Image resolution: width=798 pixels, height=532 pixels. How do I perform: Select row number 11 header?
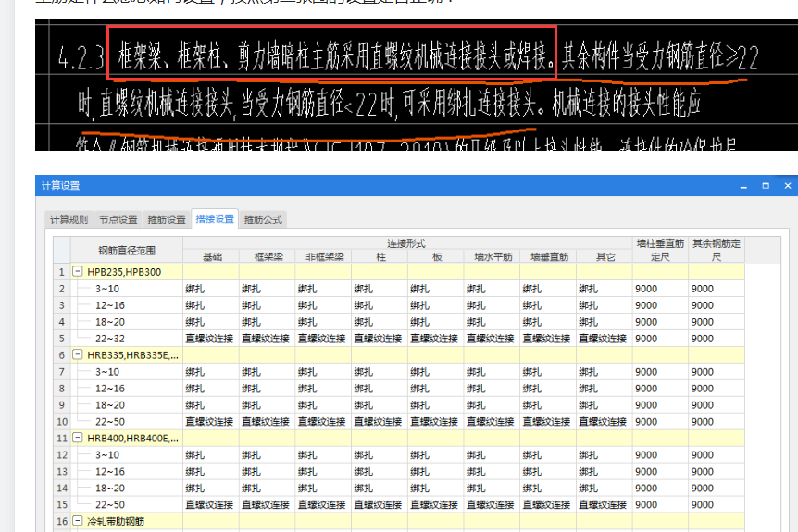point(62,438)
